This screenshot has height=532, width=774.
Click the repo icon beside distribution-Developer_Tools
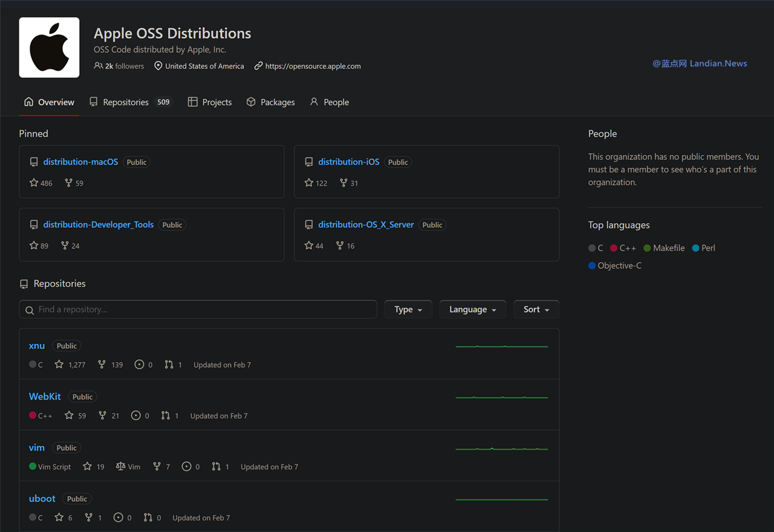[34, 225]
